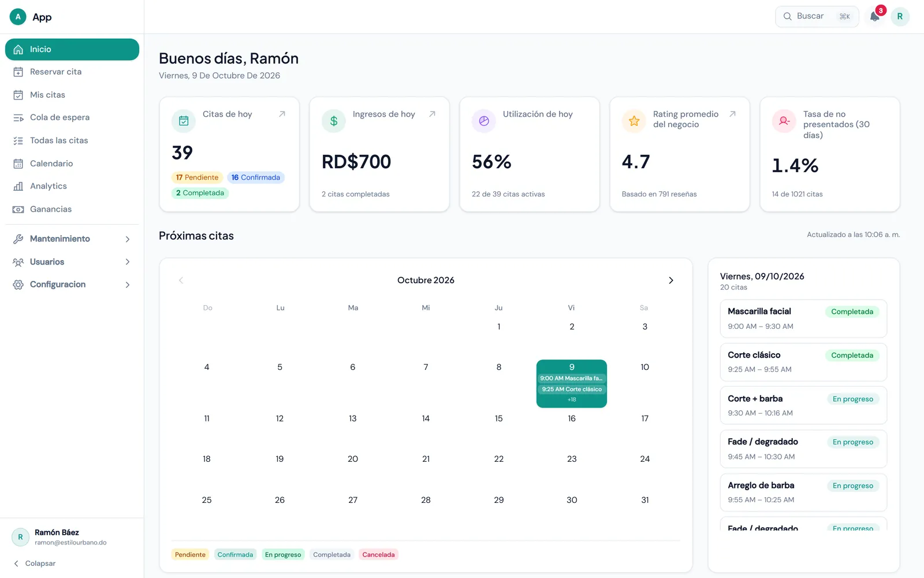Click the Ganancias money icon

click(x=18, y=209)
